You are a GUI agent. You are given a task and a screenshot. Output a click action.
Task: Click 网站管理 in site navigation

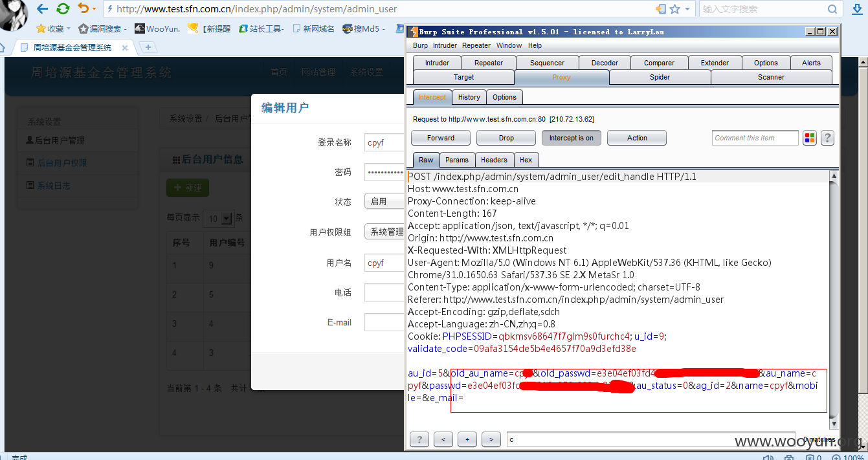click(318, 72)
